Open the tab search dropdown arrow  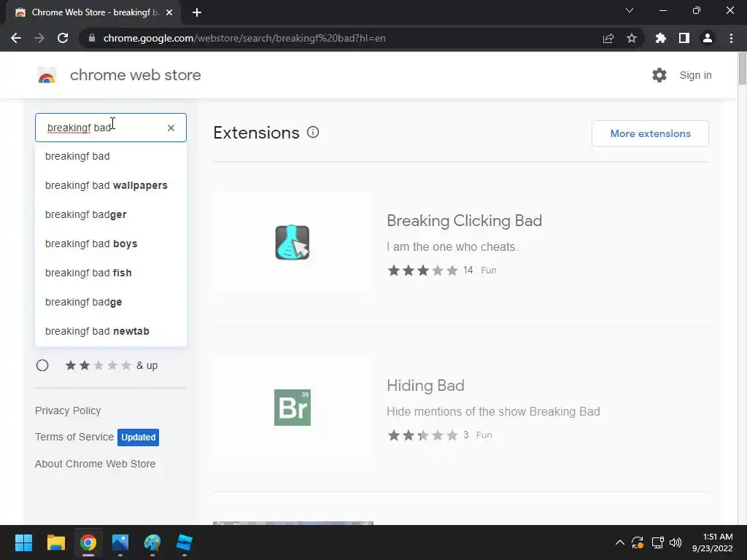point(630,10)
